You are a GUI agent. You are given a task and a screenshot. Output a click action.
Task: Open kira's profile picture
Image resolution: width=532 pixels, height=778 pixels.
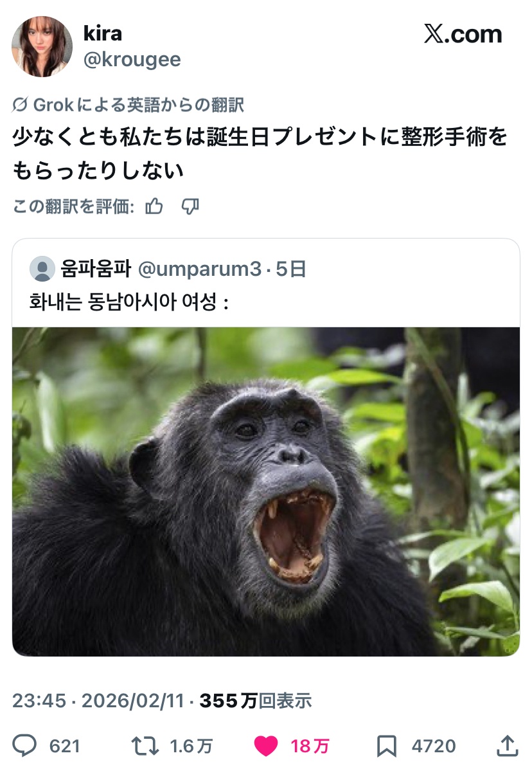[42, 46]
